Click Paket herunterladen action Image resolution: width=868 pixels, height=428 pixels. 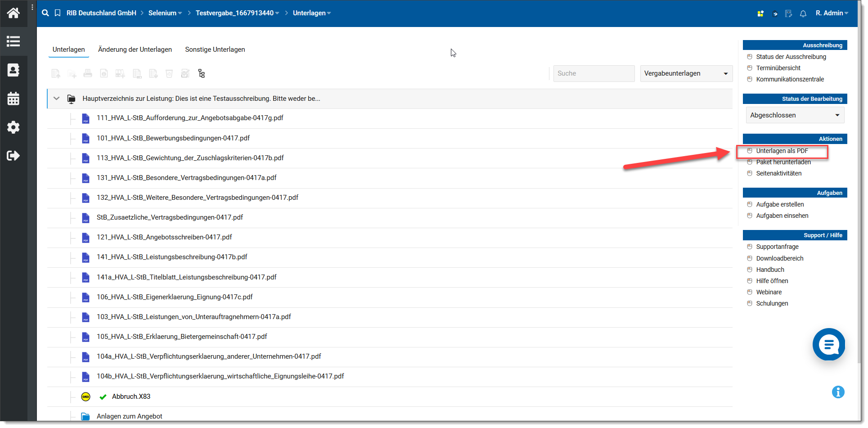coord(783,162)
